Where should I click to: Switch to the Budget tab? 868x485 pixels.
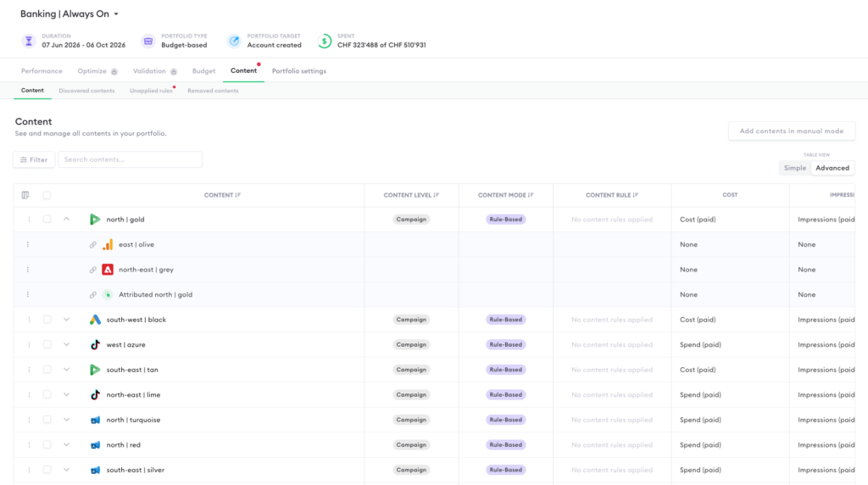[x=203, y=71]
